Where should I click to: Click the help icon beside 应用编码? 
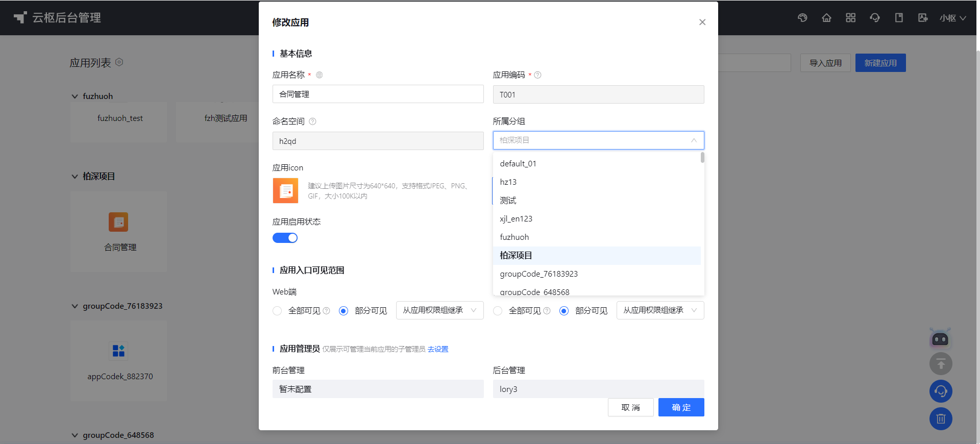coord(537,75)
